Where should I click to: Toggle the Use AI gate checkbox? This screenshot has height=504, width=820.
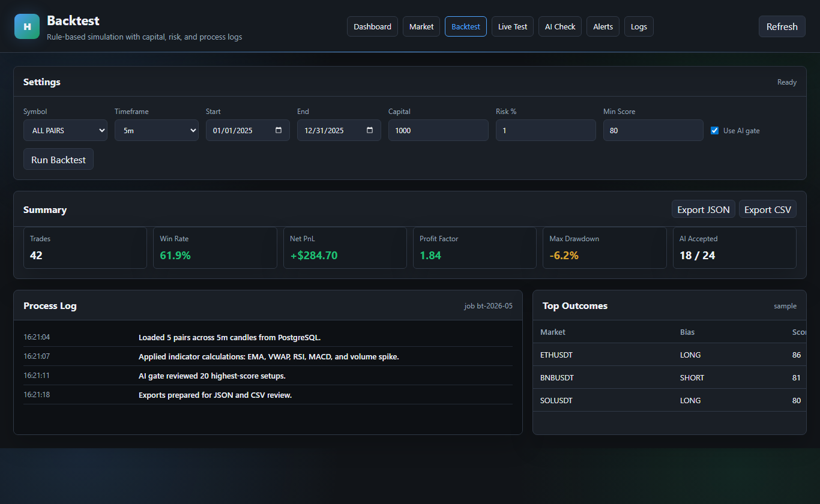pyautogui.click(x=714, y=130)
